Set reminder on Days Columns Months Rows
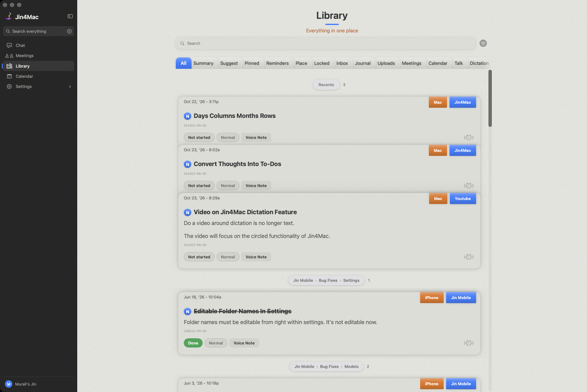 point(469,137)
